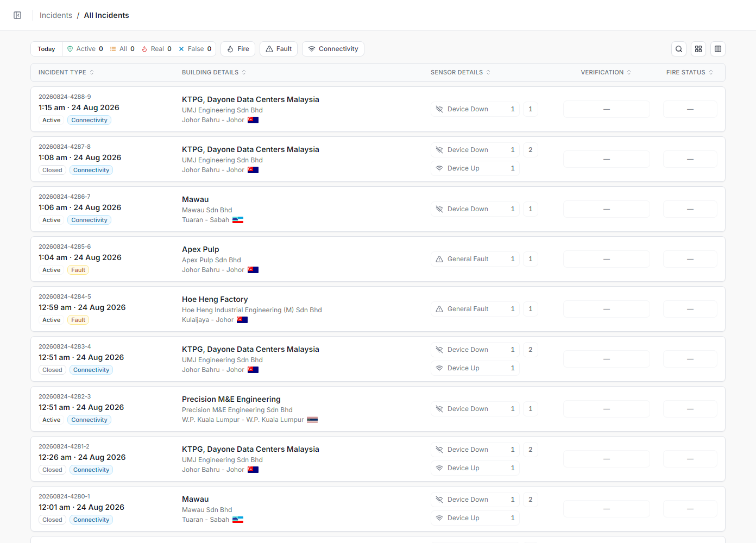Click the Johor flag in incident 4288-9
Screen dimensions: 756x543
tap(253, 120)
